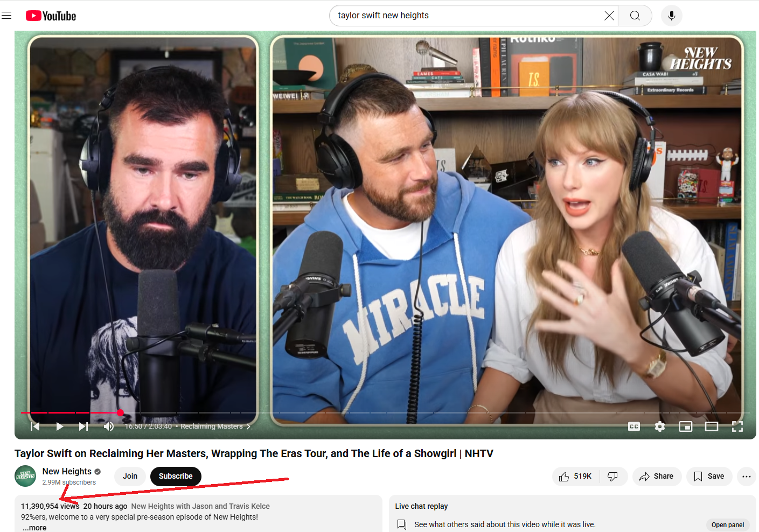
Task: Open the New Heights channel name
Action: [67, 471]
